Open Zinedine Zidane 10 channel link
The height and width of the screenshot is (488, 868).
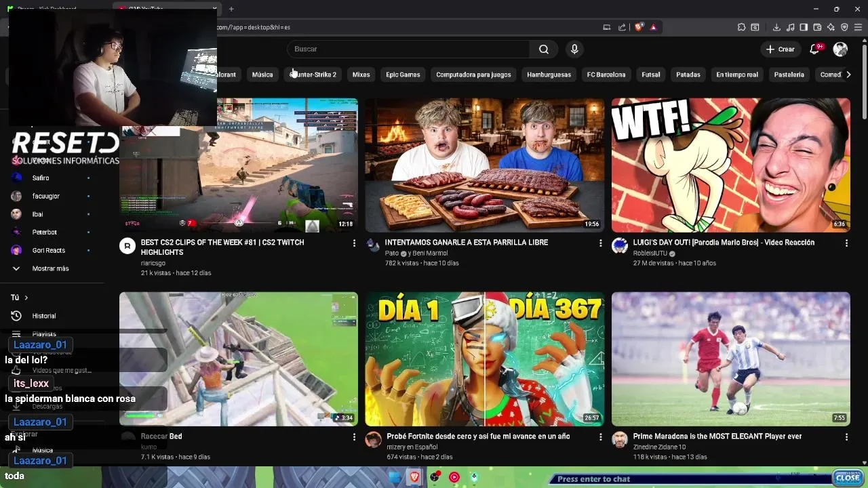[659, 447]
